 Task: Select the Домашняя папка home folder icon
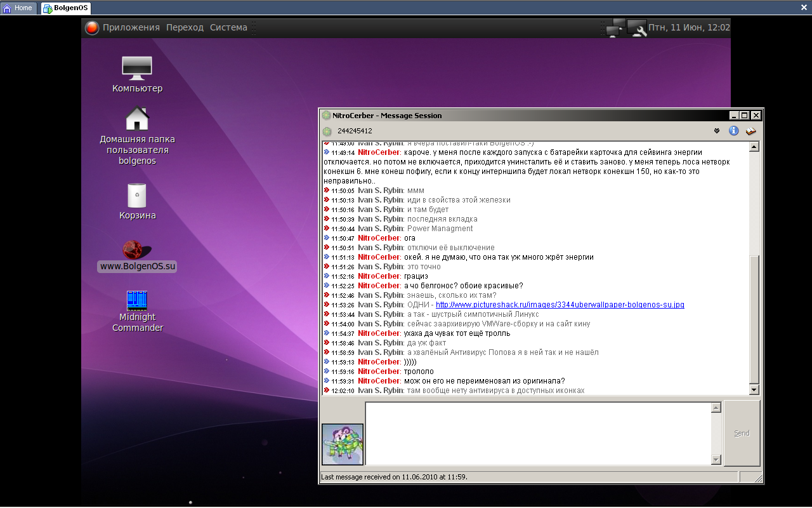point(137,135)
